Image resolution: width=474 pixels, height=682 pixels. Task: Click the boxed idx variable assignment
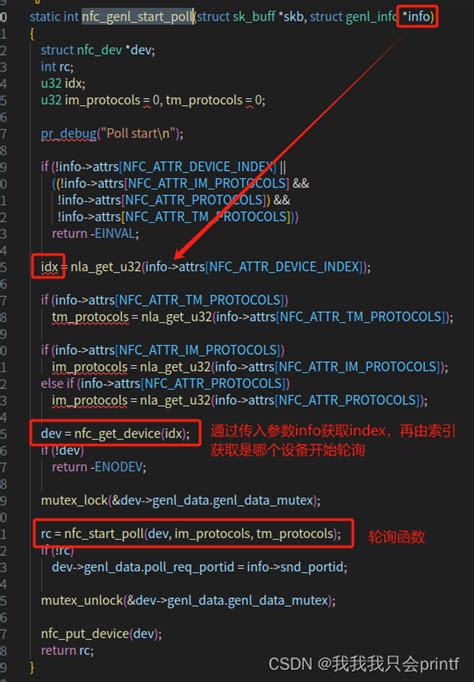click(48, 266)
